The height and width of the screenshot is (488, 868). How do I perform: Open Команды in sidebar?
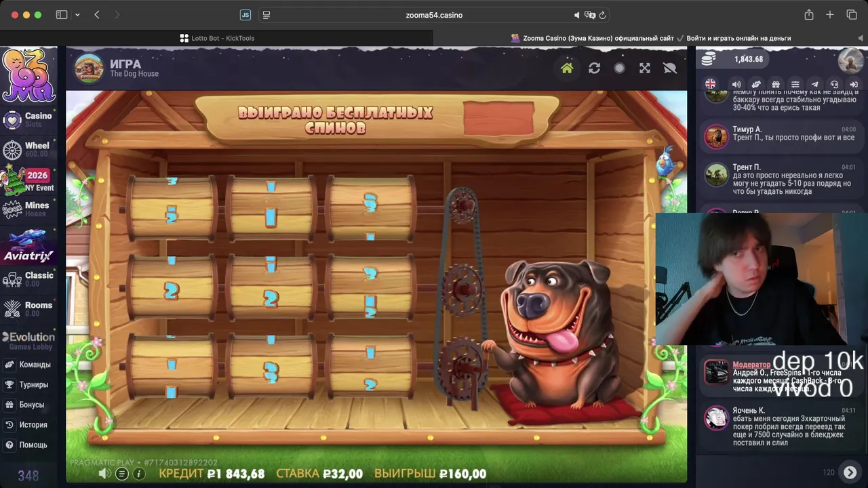pos(28,365)
